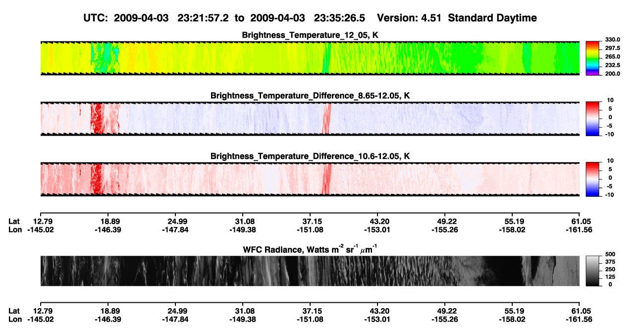Click the rainbow colorbar for Brightness Temperature 12_05
The image size is (644, 330).
592,58
